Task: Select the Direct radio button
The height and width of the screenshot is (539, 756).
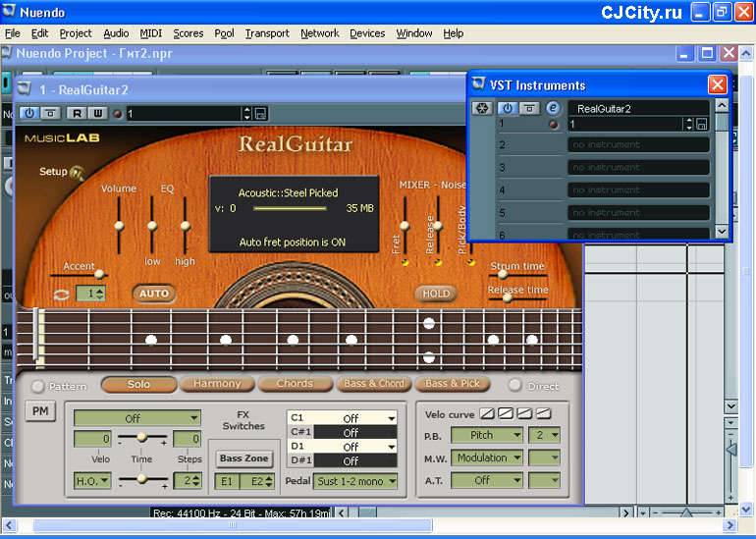Action: (514, 385)
